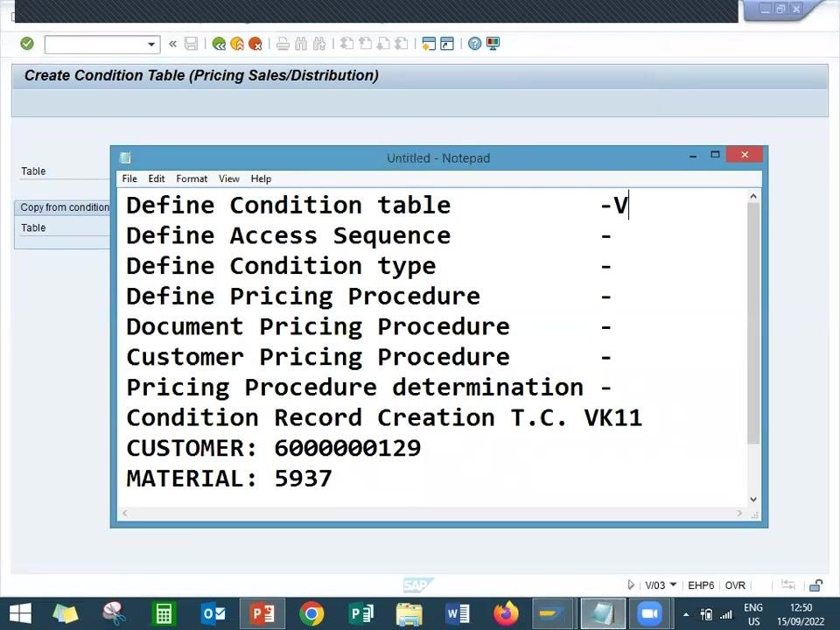Open SAP Help question mark icon
Image resolution: width=840 pixels, height=630 pixels.
pos(474,44)
